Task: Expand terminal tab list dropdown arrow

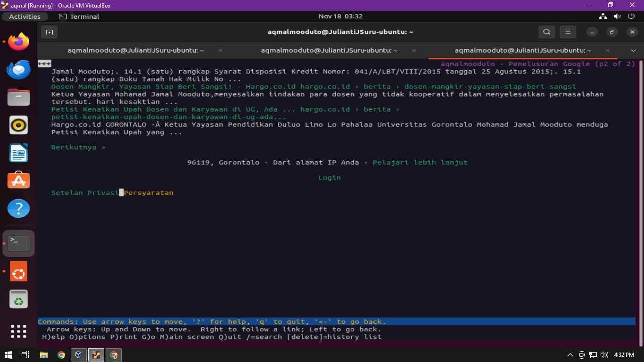Action: [633, 50]
